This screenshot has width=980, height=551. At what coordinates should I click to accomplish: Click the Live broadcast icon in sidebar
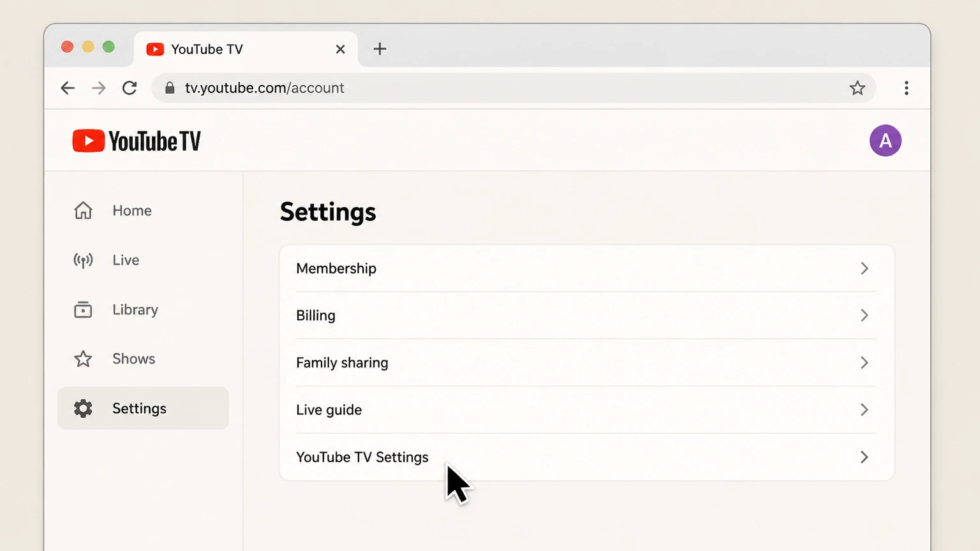click(83, 260)
